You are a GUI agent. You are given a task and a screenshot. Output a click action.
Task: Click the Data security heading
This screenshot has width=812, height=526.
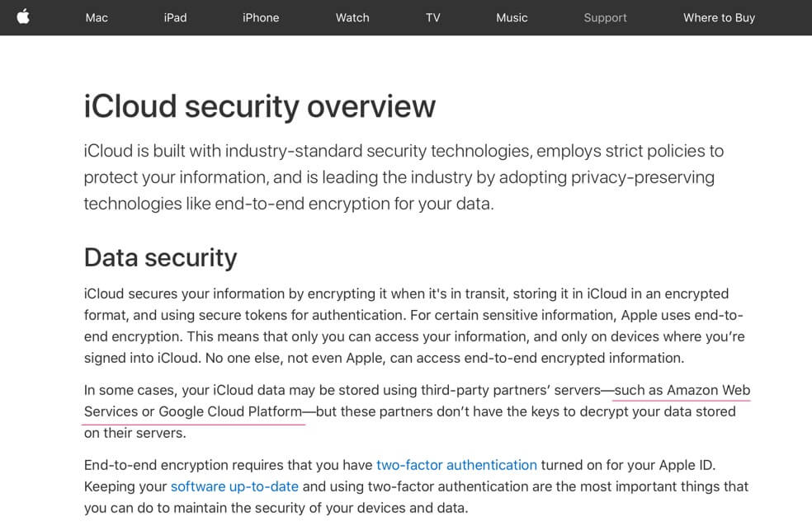click(x=161, y=257)
